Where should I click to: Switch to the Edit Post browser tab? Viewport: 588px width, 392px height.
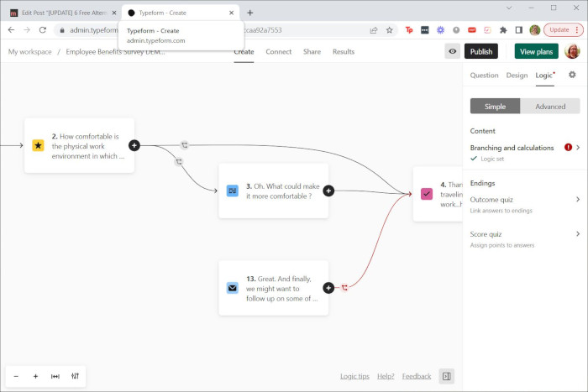pyautogui.click(x=63, y=13)
